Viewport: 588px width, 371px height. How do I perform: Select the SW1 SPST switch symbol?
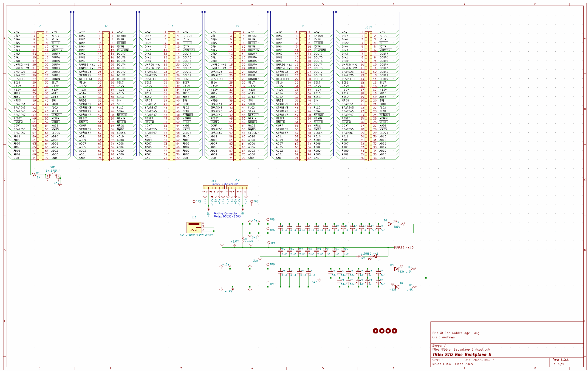[53, 175]
